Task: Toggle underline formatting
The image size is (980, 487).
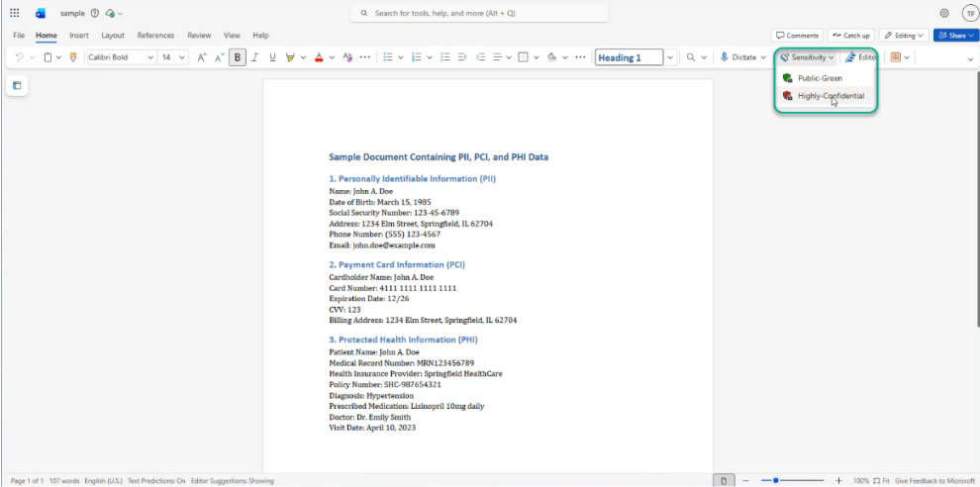Action: pyautogui.click(x=272, y=57)
